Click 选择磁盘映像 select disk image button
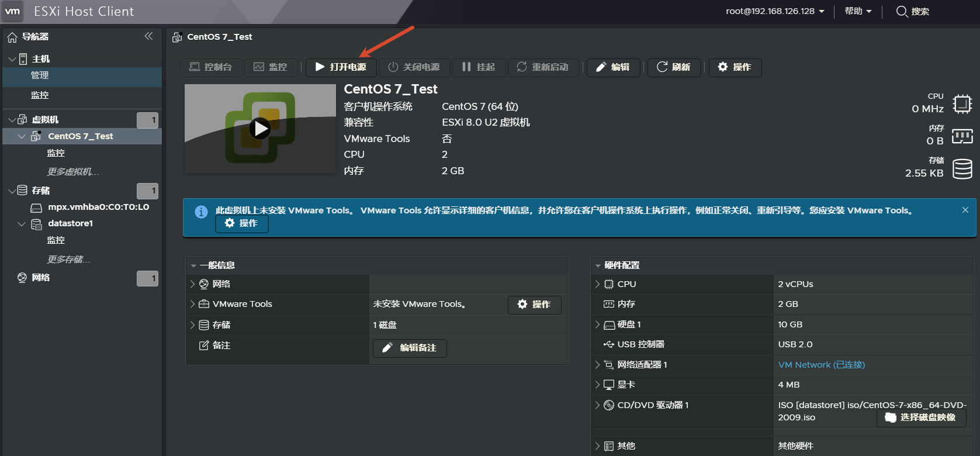Screen dimensions: 980x456 (921, 417)
